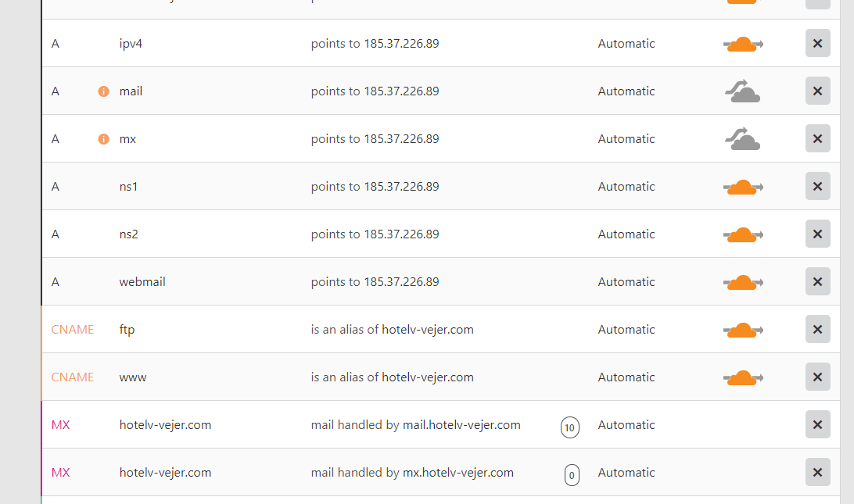Viewport: 854px width, 504px height.
Task: Toggle the orange cloud proxy for ipv4
Action: (x=742, y=45)
